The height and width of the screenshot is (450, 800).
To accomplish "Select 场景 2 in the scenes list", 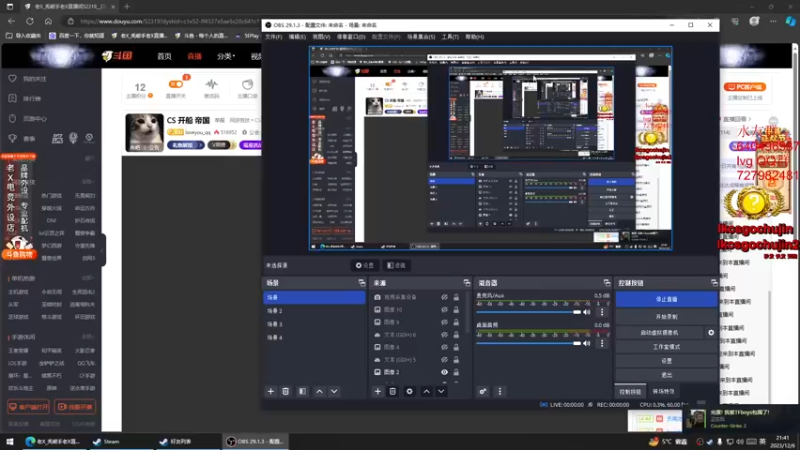I will coord(314,311).
